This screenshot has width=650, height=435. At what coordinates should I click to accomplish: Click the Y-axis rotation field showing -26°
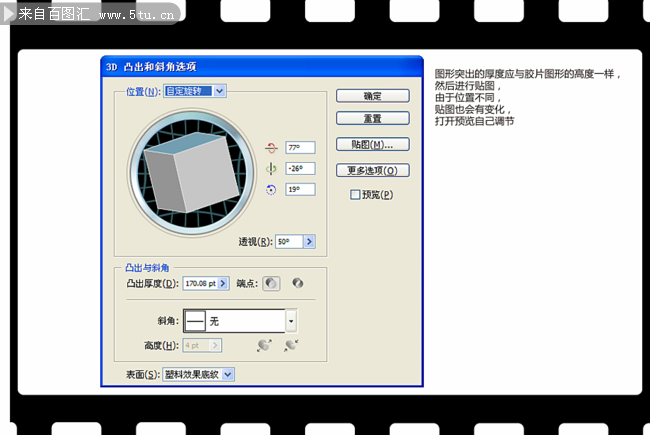click(x=300, y=168)
